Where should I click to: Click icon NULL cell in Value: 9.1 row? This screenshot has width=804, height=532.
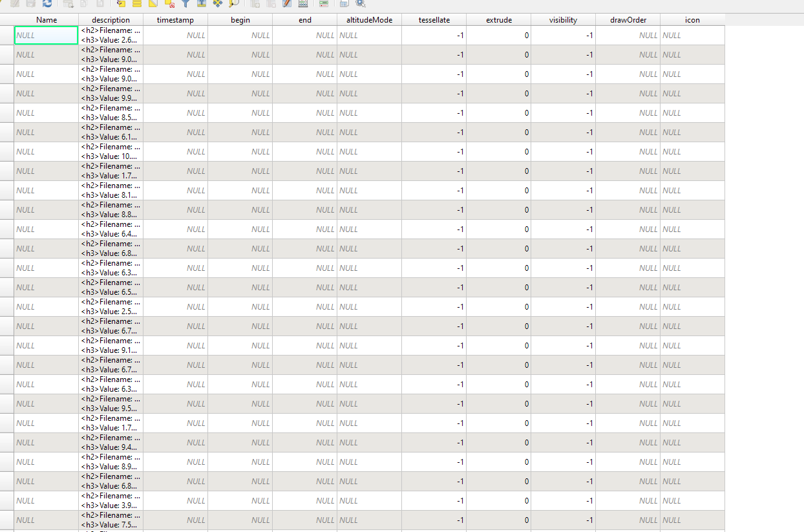pos(693,345)
